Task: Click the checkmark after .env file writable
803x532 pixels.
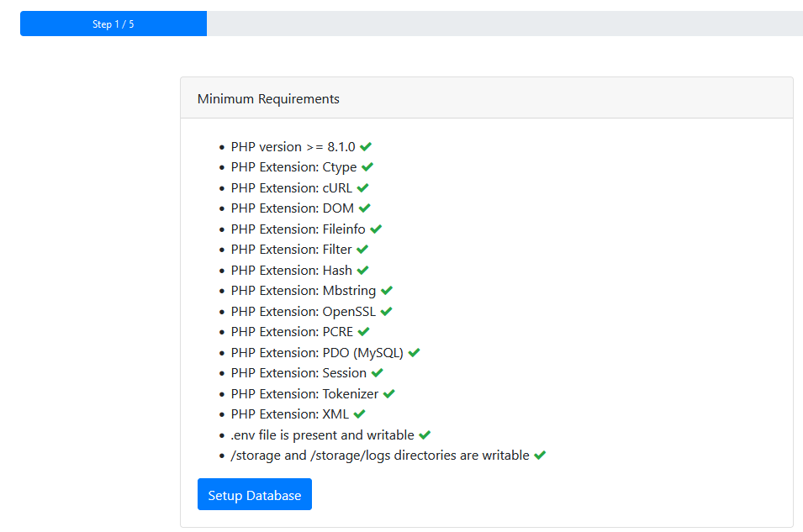Action: tap(425, 435)
